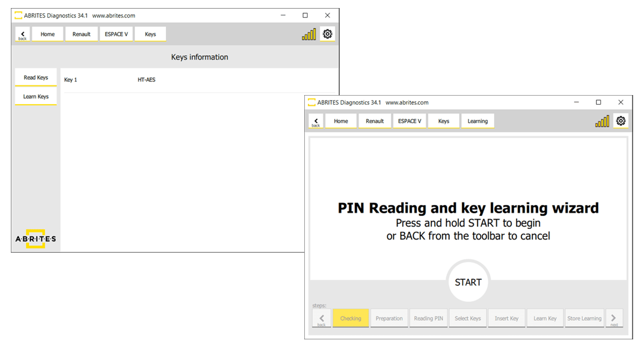Select Keys breadcrumb in Keys information window

[x=150, y=34]
